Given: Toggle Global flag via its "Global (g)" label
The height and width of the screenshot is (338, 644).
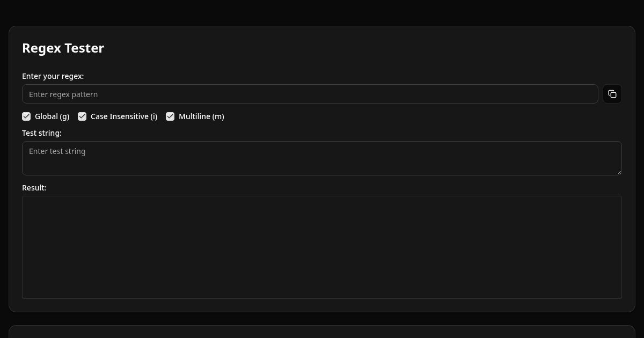Looking at the screenshot, I should (x=52, y=116).
